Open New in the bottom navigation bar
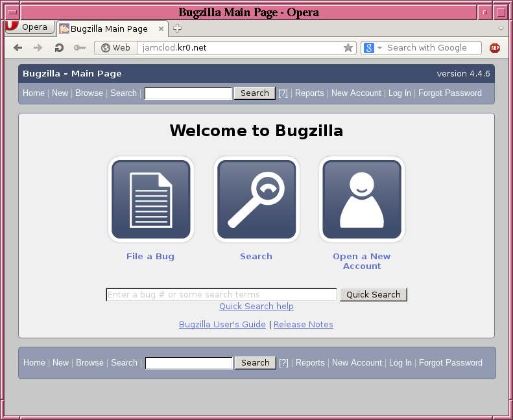The width and height of the screenshot is (513, 420). point(60,362)
